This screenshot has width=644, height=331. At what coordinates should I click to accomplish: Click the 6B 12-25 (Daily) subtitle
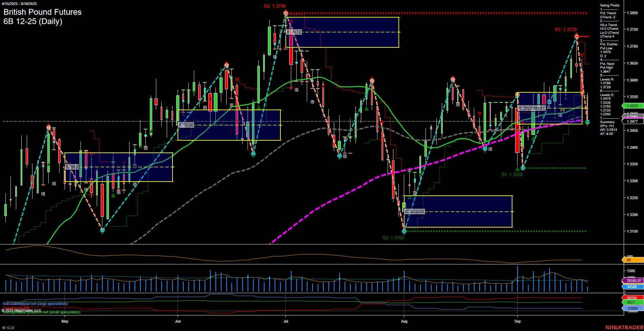point(33,22)
